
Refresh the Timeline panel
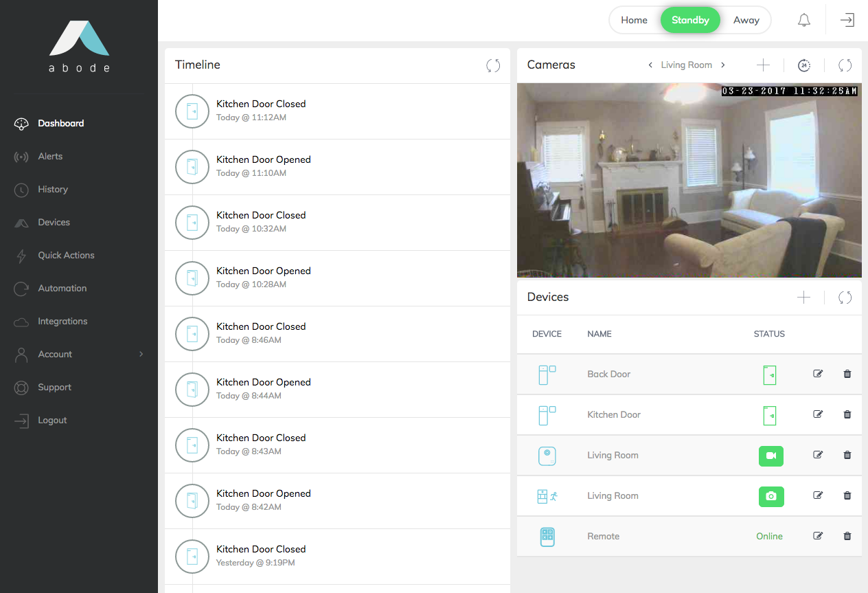493,65
